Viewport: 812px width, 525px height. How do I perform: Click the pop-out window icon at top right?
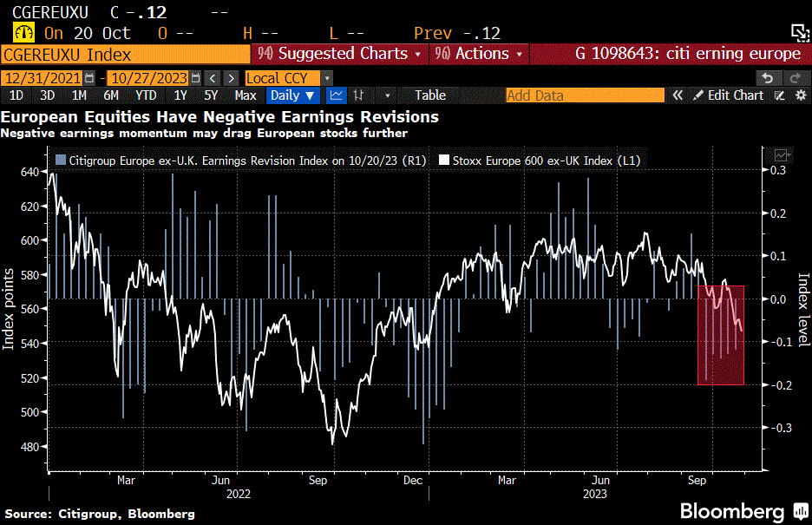pyautogui.click(x=800, y=33)
